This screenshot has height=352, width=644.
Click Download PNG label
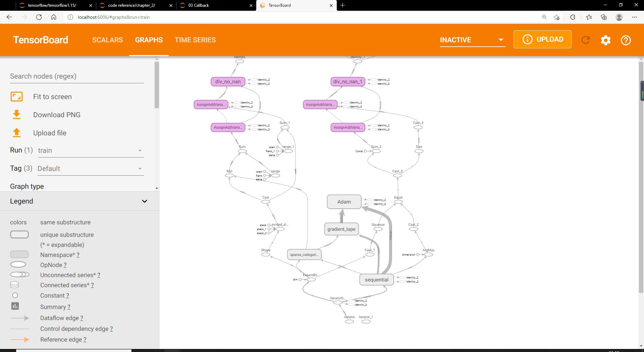pos(57,115)
